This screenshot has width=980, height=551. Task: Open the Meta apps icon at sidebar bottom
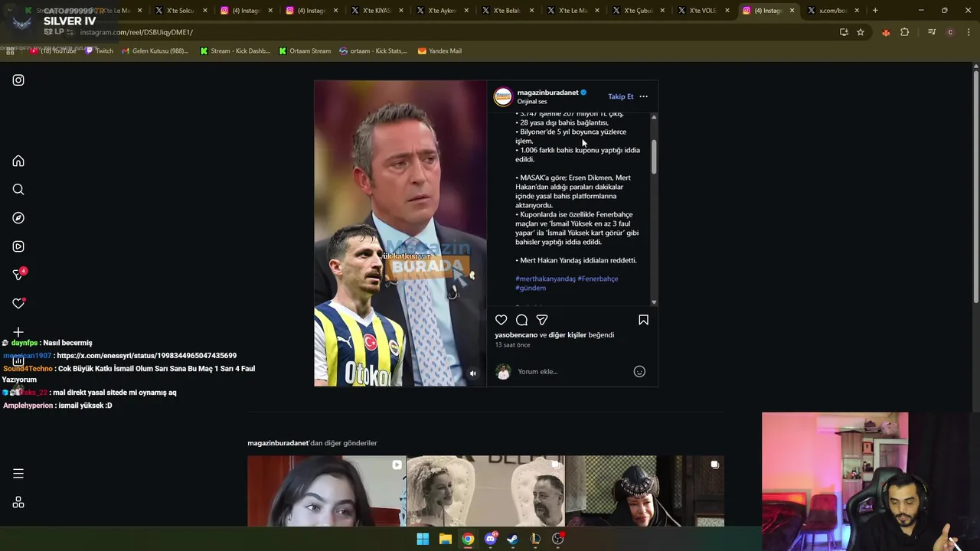[x=18, y=502]
